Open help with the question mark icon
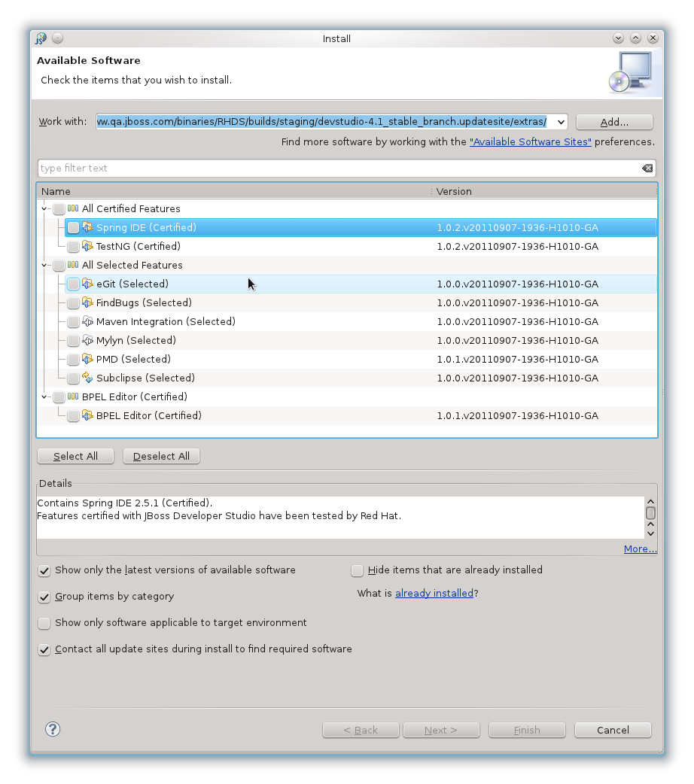Viewport: 694px width, 784px height. [x=53, y=729]
